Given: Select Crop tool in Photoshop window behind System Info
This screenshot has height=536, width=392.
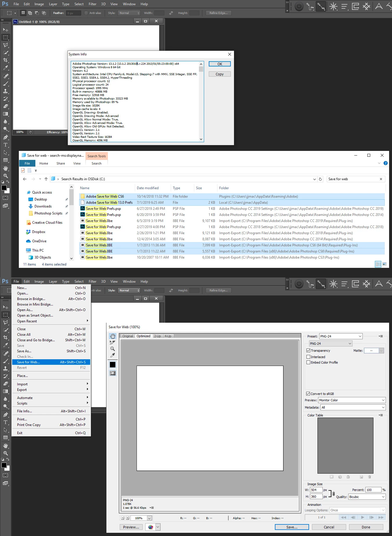Looking at the screenshot, I should click(6, 60).
